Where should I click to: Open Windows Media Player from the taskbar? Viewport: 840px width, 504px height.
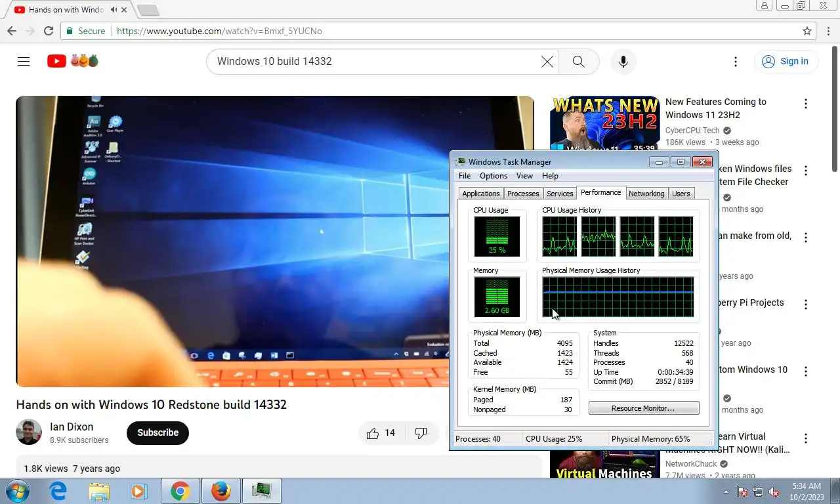(x=138, y=491)
